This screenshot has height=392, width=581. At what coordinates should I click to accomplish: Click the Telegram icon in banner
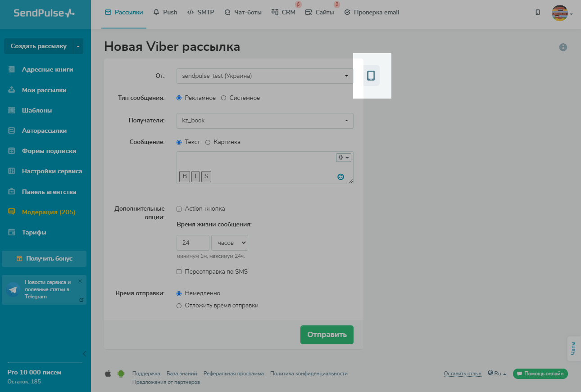pyautogui.click(x=13, y=290)
